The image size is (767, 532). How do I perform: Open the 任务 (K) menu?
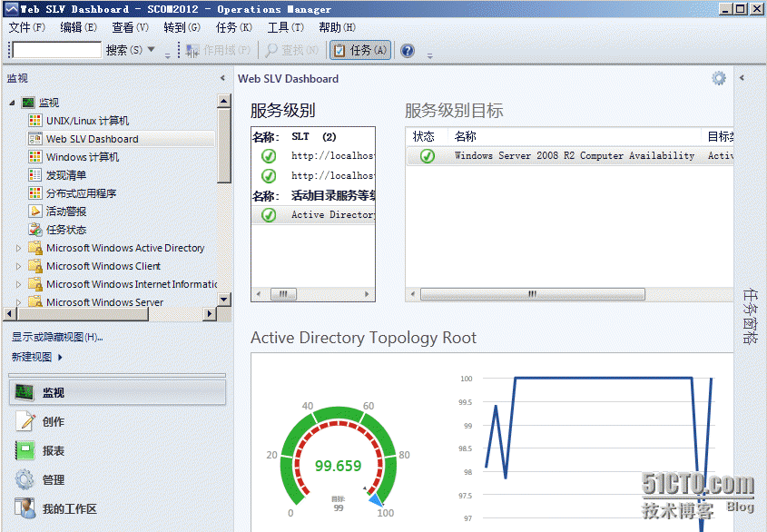point(234,27)
